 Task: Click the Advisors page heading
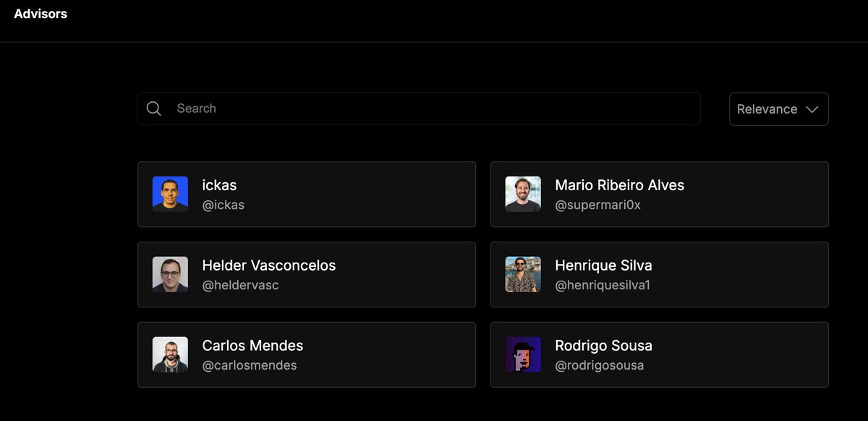pos(41,14)
